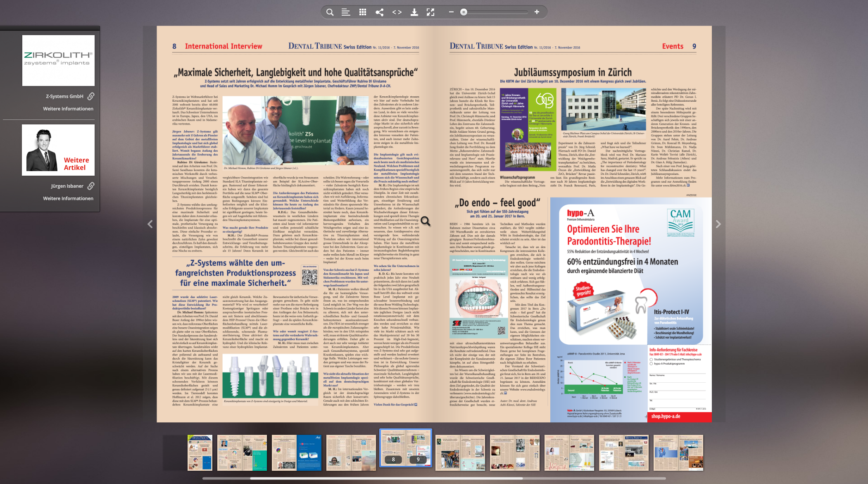Viewport: 868px width, 484px height.
Task: Click Weitere Informationen under Jürgen Isbaner
Action: point(68,198)
